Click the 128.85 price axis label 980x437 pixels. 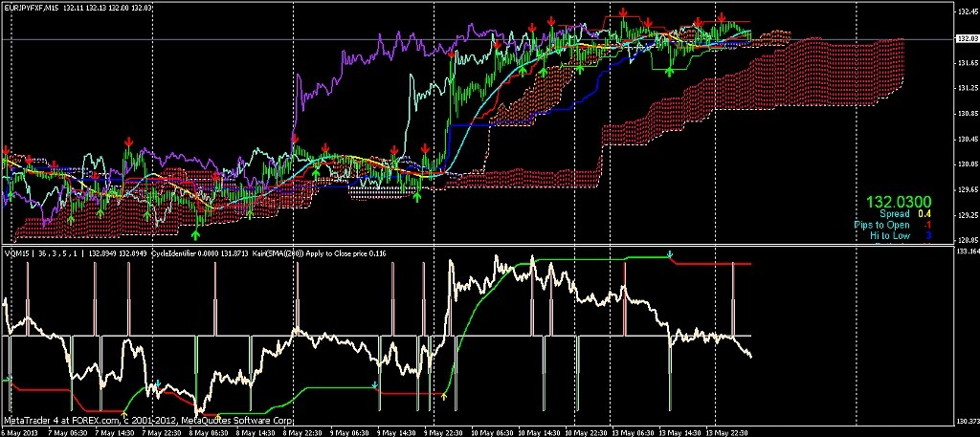pyautogui.click(x=967, y=240)
